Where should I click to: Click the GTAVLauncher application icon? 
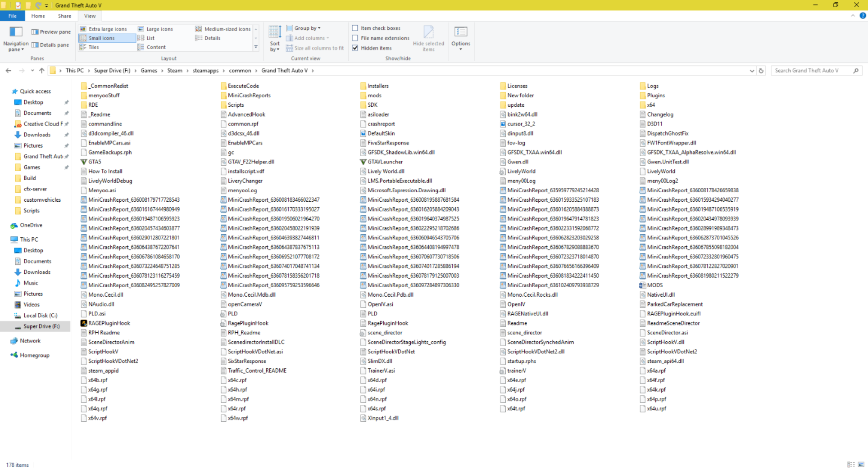(363, 162)
